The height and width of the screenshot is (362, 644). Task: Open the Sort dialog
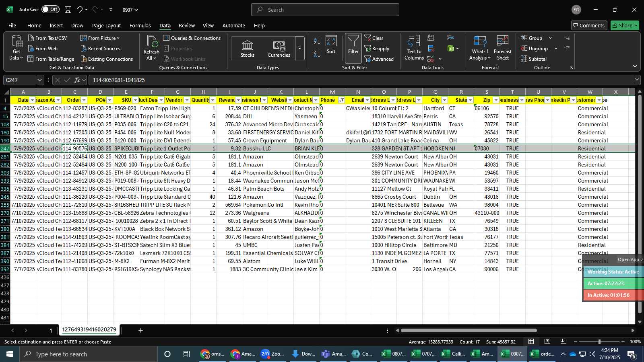coord(331,45)
